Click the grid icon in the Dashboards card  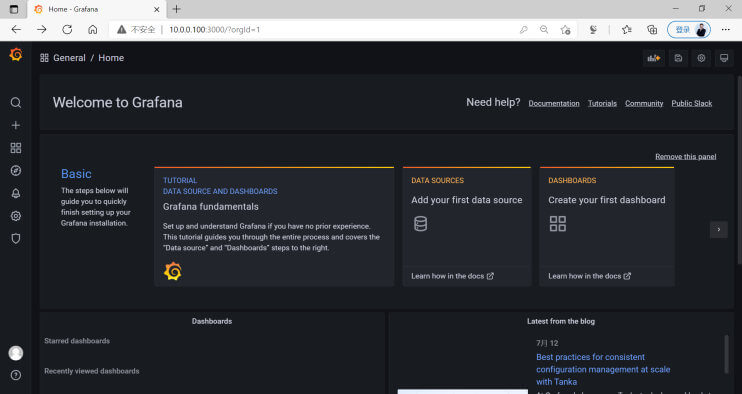[x=557, y=223]
